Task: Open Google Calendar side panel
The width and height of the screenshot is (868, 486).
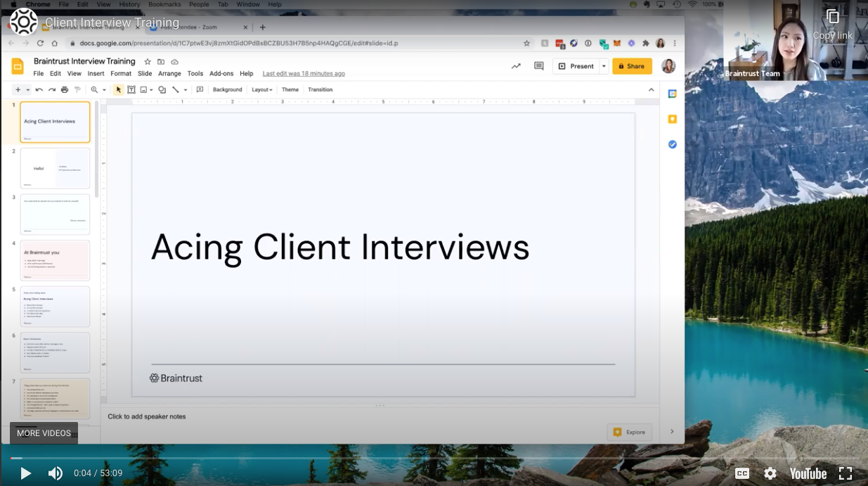Action: (x=672, y=94)
